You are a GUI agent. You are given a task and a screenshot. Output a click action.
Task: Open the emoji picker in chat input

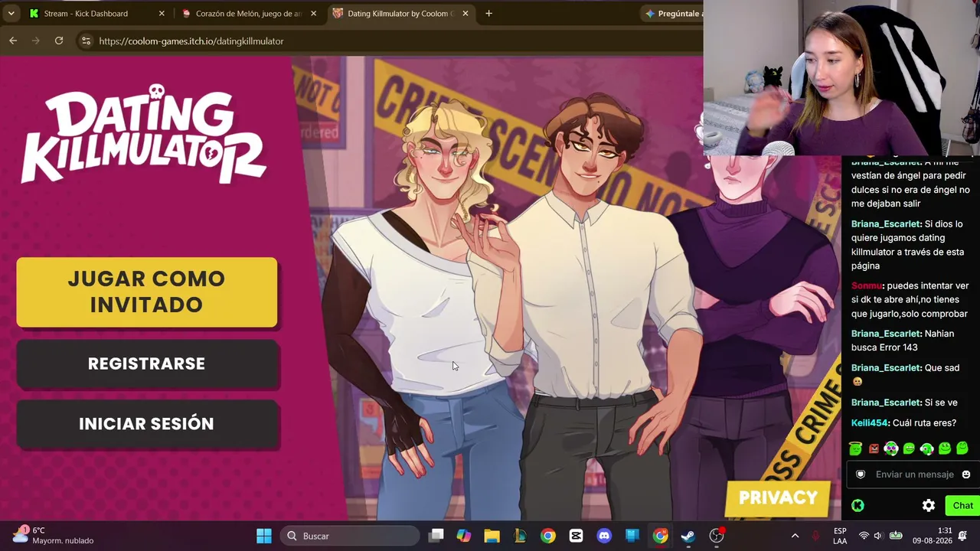point(966,474)
